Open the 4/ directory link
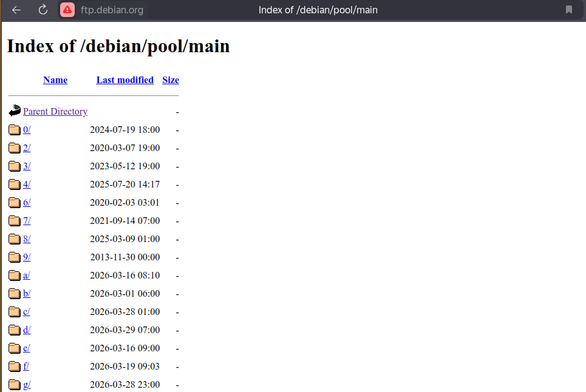 pos(27,184)
